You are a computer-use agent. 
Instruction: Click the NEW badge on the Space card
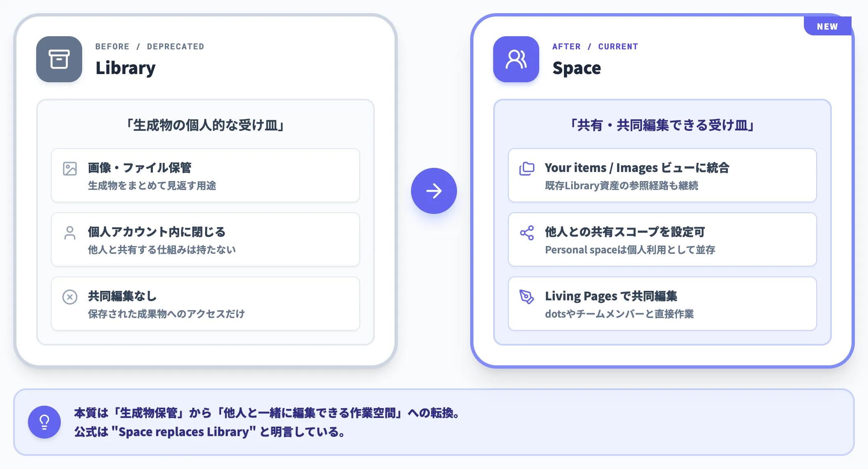[x=827, y=26]
